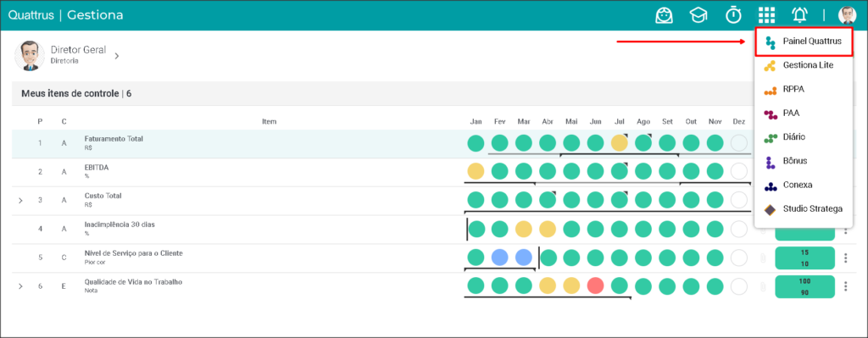This screenshot has width=868, height=338.
Task: Expand the Qualidade de Vida no Trabalho row
Action: click(x=20, y=286)
